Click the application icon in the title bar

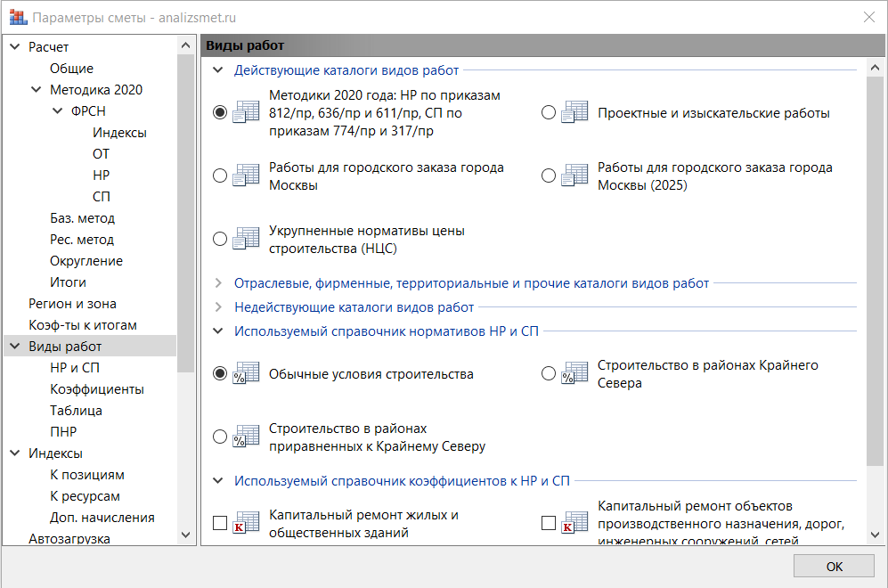(18, 18)
